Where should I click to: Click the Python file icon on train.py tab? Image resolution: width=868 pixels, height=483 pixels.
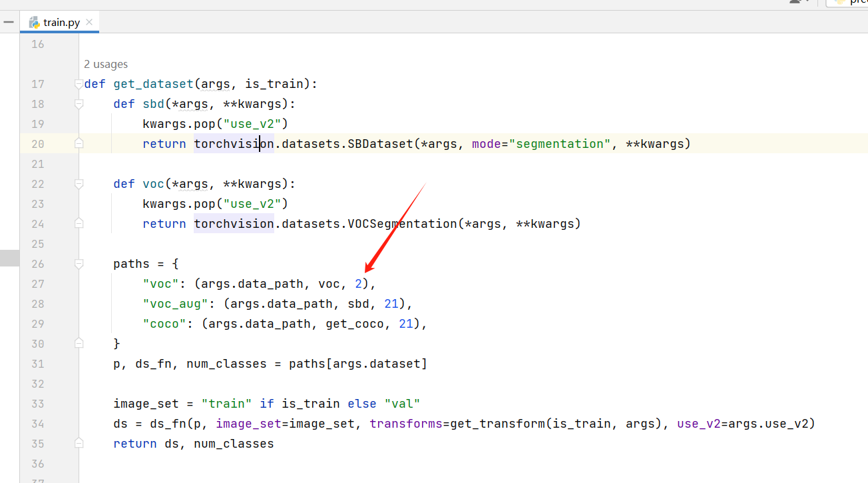tap(33, 21)
